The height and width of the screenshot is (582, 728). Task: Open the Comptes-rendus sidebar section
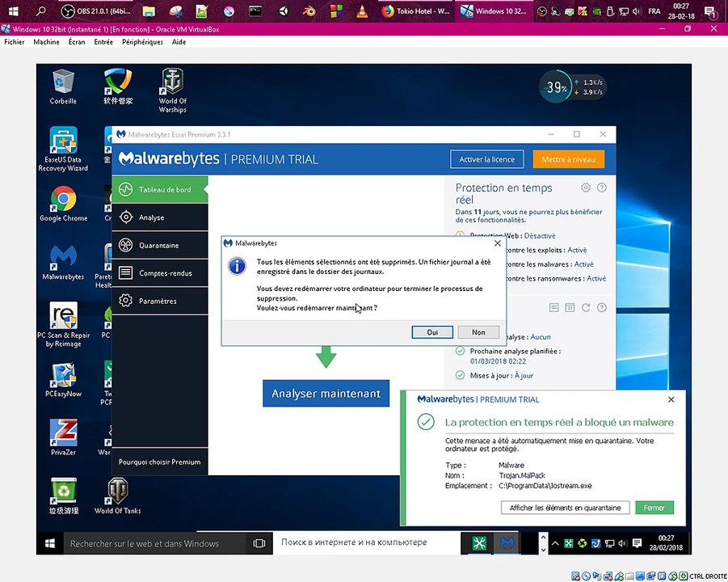(160, 273)
